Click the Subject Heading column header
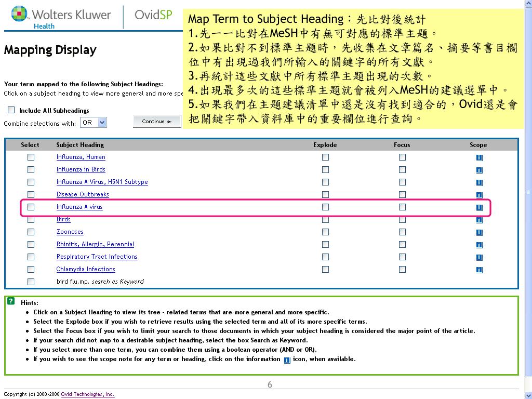Viewport: 532px width, 399px height. (80, 145)
